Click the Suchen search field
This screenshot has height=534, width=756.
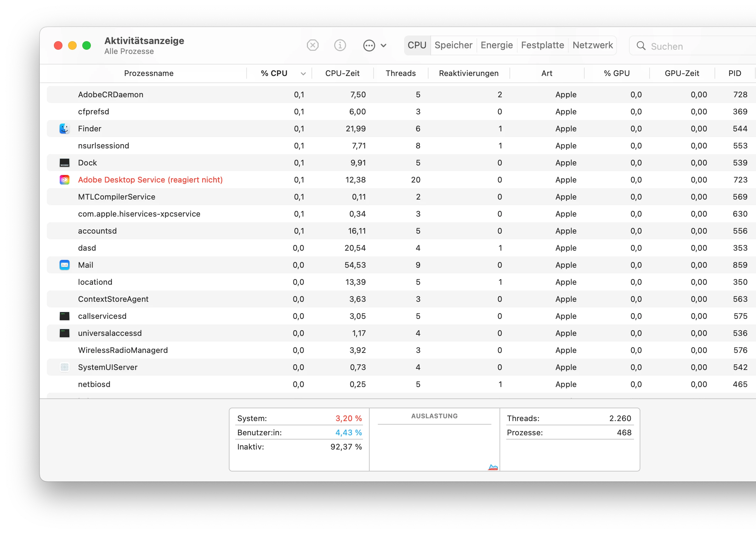click(695, 46)
